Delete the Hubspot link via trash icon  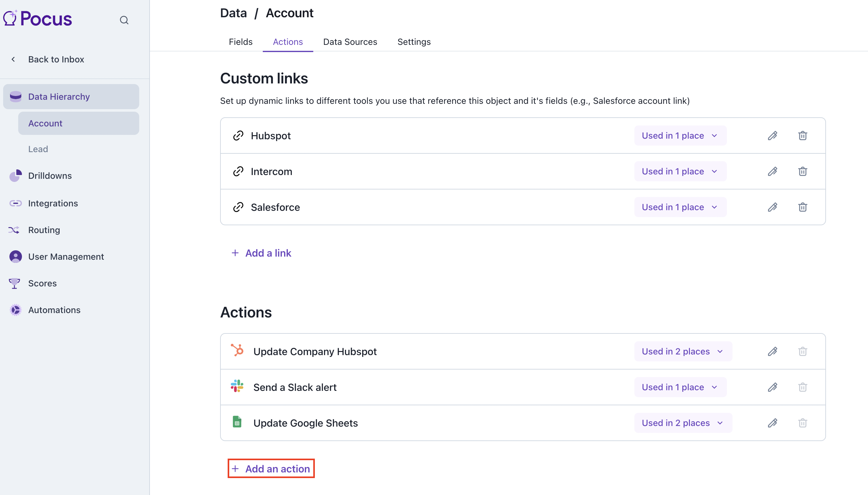tap(802, 136)
